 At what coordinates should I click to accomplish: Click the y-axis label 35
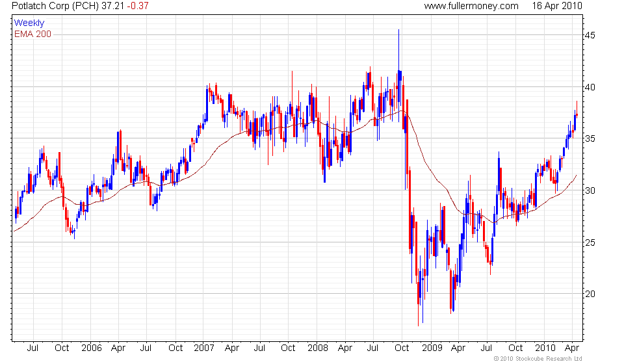click(x=590, y=138)
